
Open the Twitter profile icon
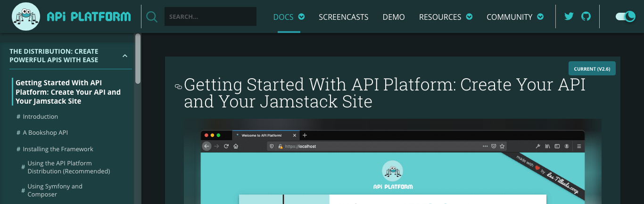coord(569,16)
